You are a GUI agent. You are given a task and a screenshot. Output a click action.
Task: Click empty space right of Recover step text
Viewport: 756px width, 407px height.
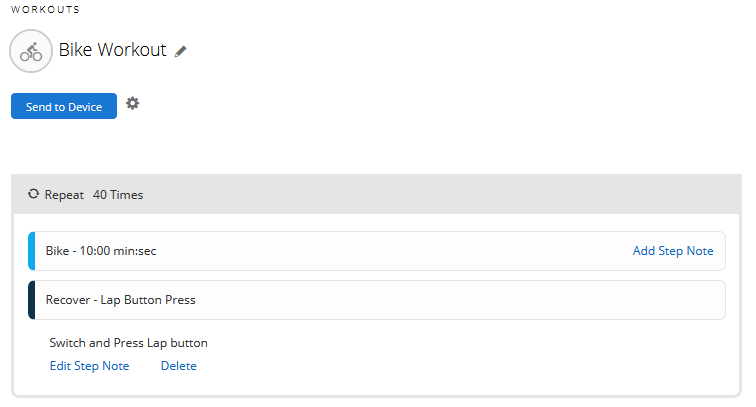point(458,300)
